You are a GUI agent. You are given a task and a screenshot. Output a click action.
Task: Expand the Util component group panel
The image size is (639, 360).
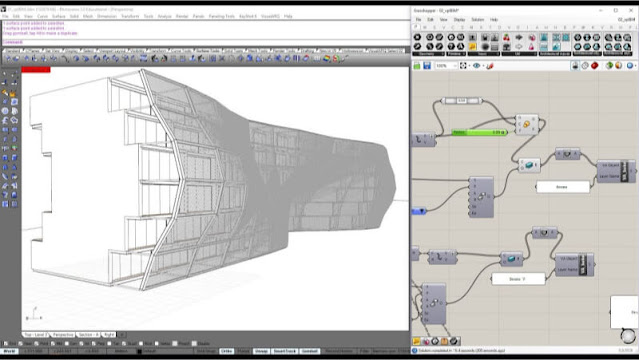518,54
